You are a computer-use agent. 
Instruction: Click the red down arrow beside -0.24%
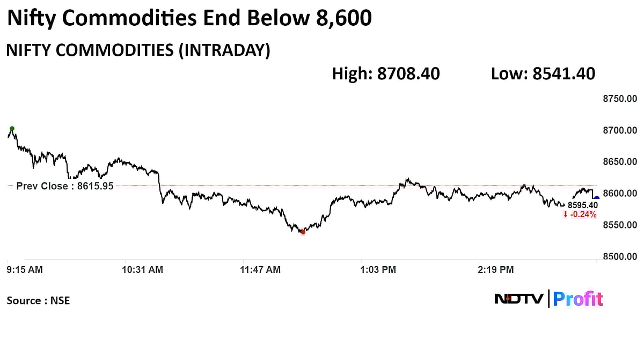pyautogui.click(x=565, y=215)
